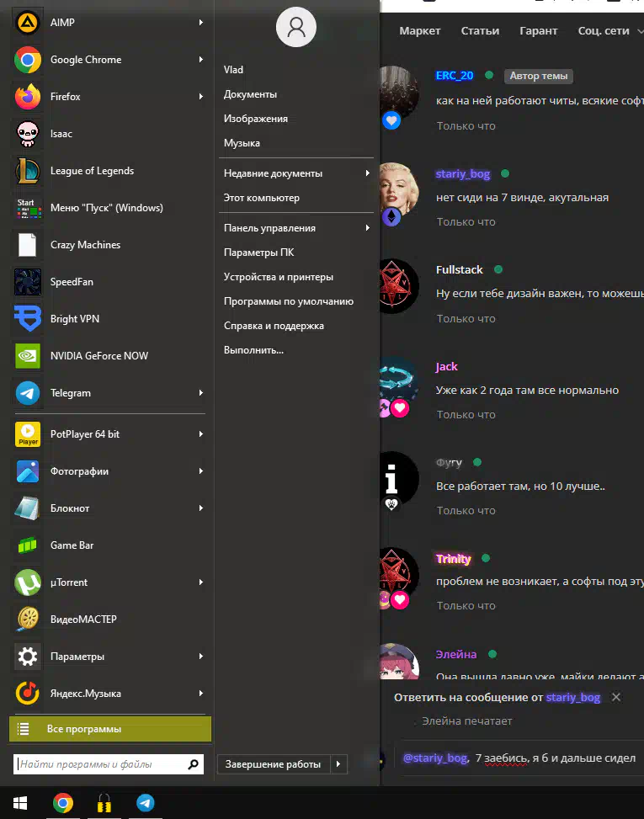The image size is (644, 819).
Task: Open Статьи tab on the forum page
Action: tap(480, 31)
